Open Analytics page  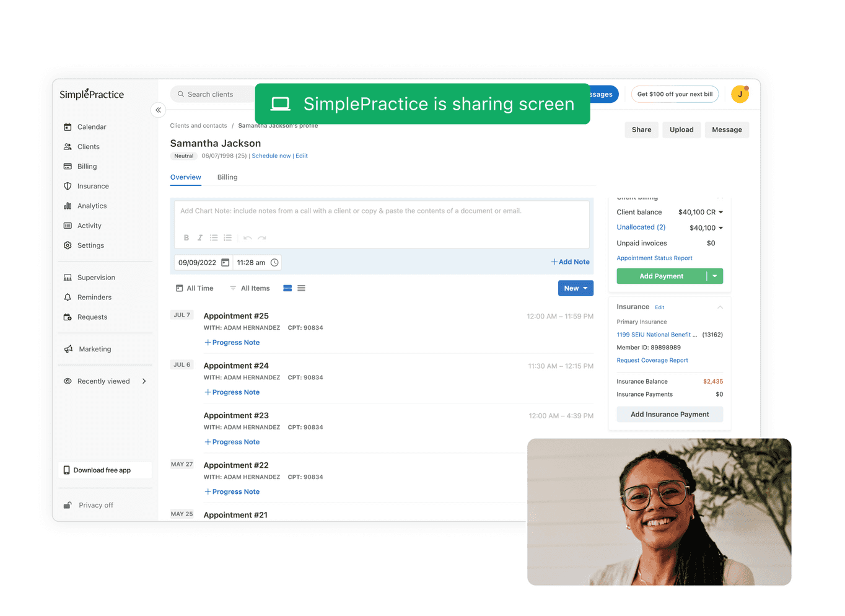pyautogui.click(x=85, y=206)
